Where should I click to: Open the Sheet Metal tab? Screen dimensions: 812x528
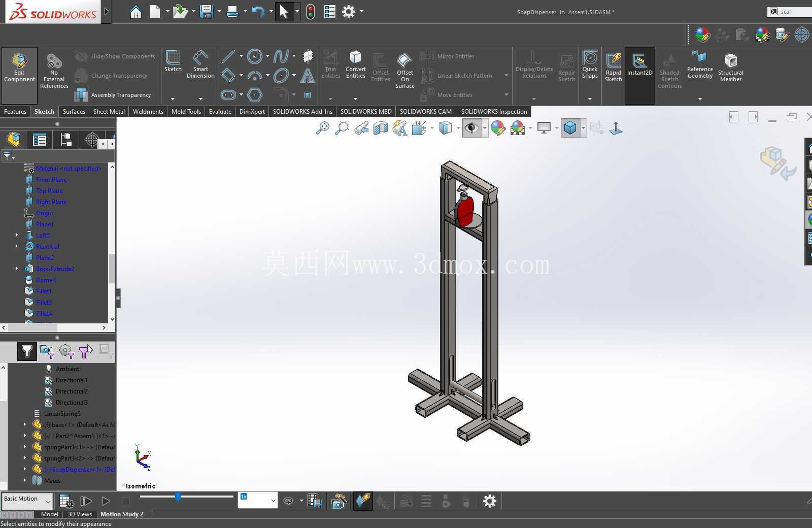coord(109,112)
